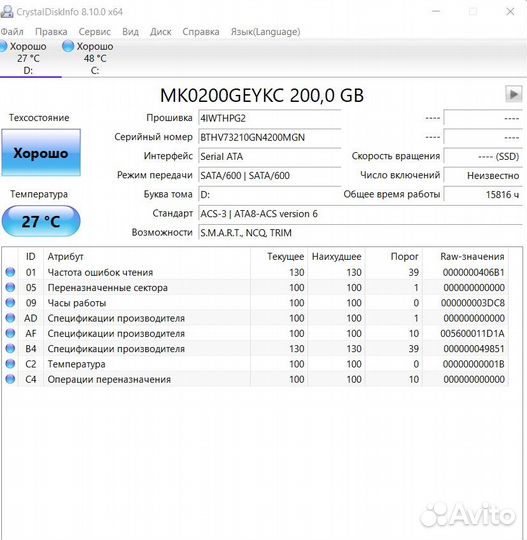Select Спецификации производителя in the AF row
The image size is (527, 540).
click(116, 333)
